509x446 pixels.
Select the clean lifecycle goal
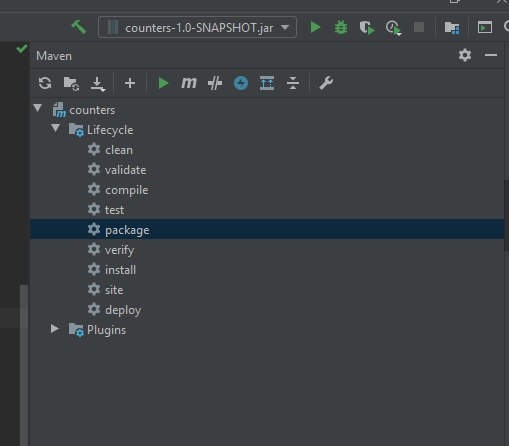tap(267, 150)
